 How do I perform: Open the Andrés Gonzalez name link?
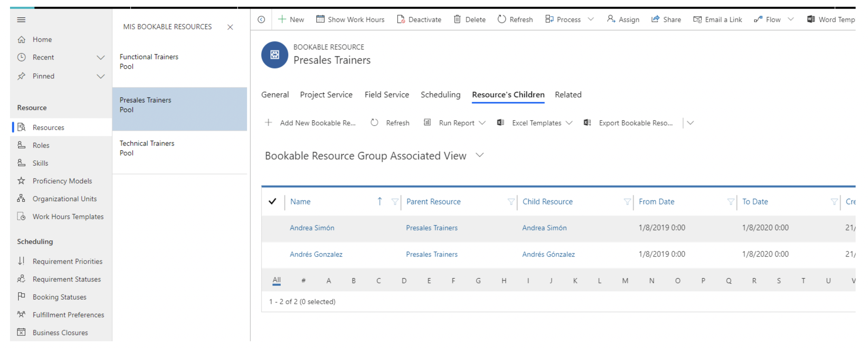(x=316, y=255)
